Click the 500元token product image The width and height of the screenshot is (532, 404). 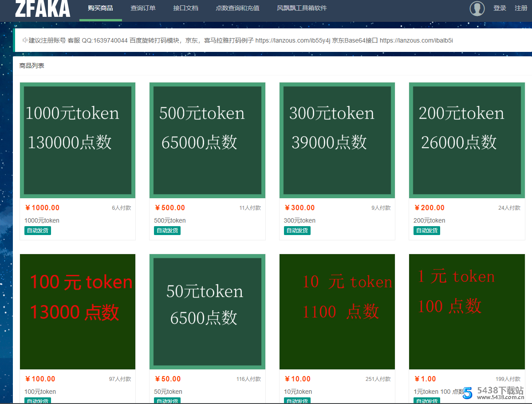coord(207,140)
